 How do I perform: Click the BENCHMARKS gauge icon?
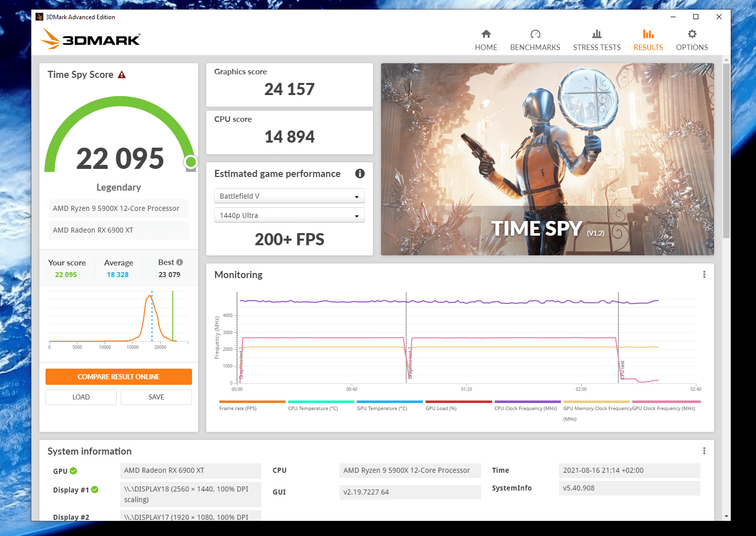click(x=535, y=34)
